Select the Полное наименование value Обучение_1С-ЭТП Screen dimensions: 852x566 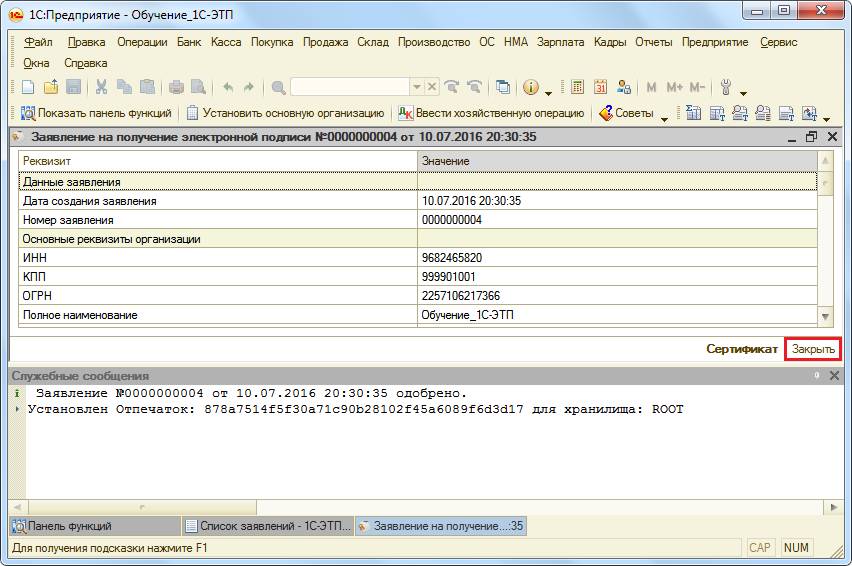coord(617,315)
